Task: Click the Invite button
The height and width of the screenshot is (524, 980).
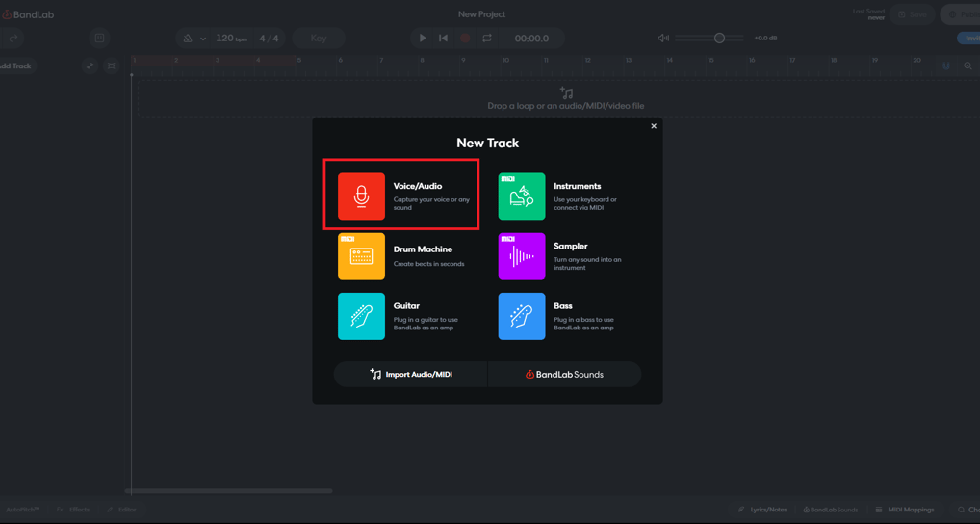Action: [968, 39]
